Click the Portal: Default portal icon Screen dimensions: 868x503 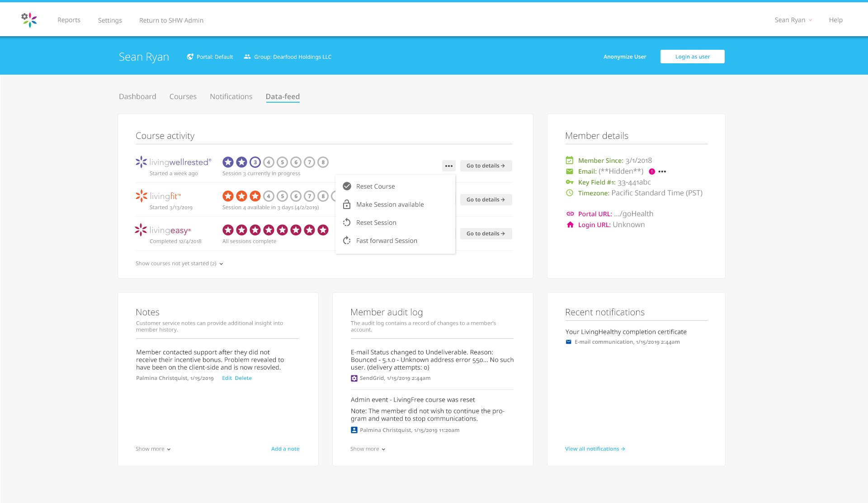tap(190, 56)
